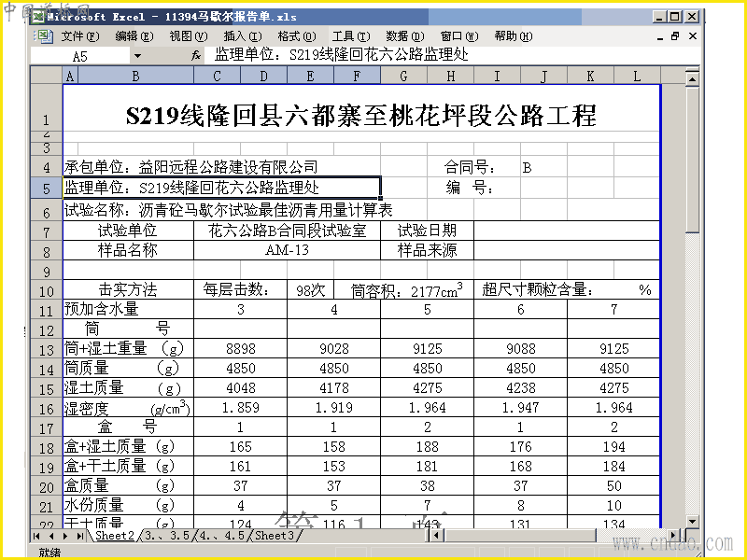
Task: Click vertical scrollbar down arrow
Action: 692,523
